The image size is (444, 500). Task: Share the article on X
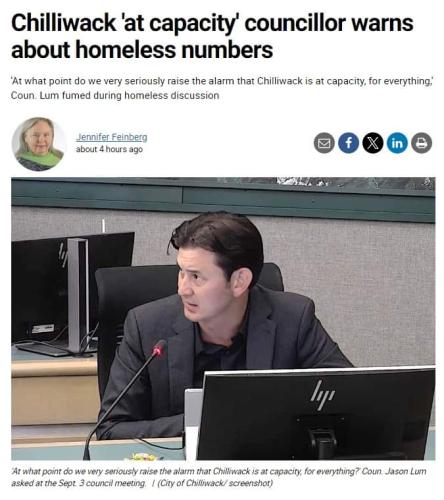click(373, 143)
